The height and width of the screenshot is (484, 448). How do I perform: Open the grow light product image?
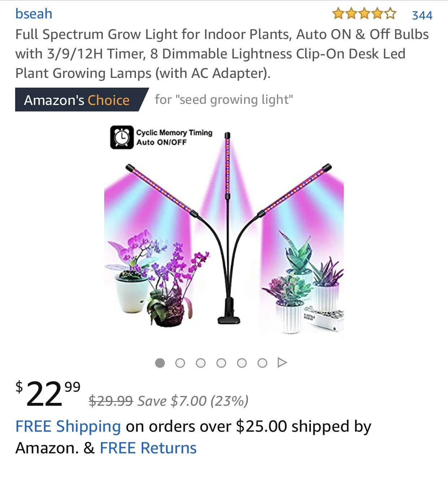coord(224,231)
